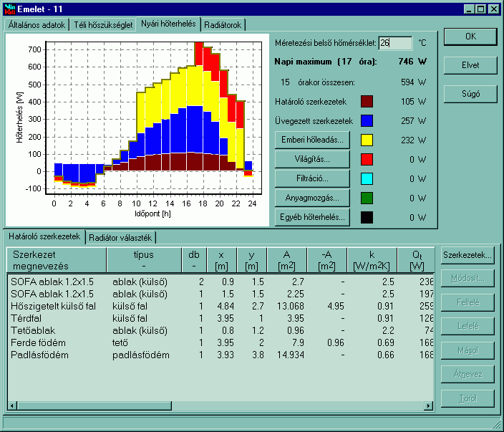Viewport: 504px width, 432px height.
Task: Click the heat load chart area
Action: (x=137, y=130)
